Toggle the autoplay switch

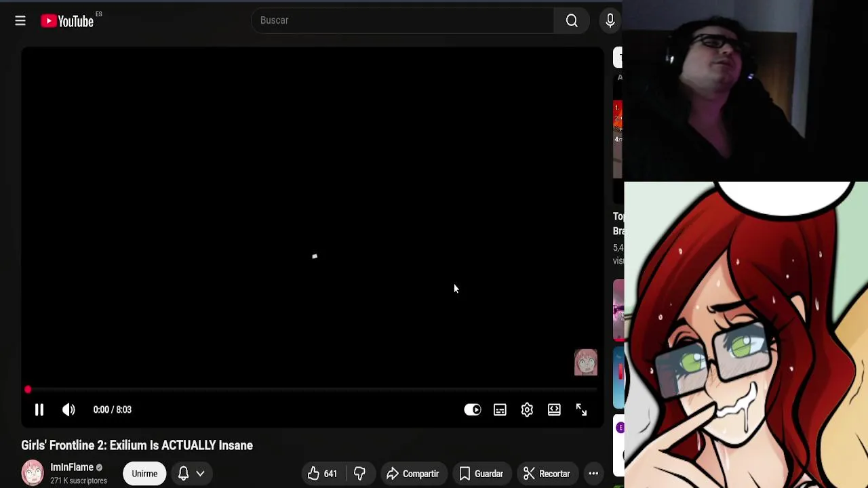(473, 409)
